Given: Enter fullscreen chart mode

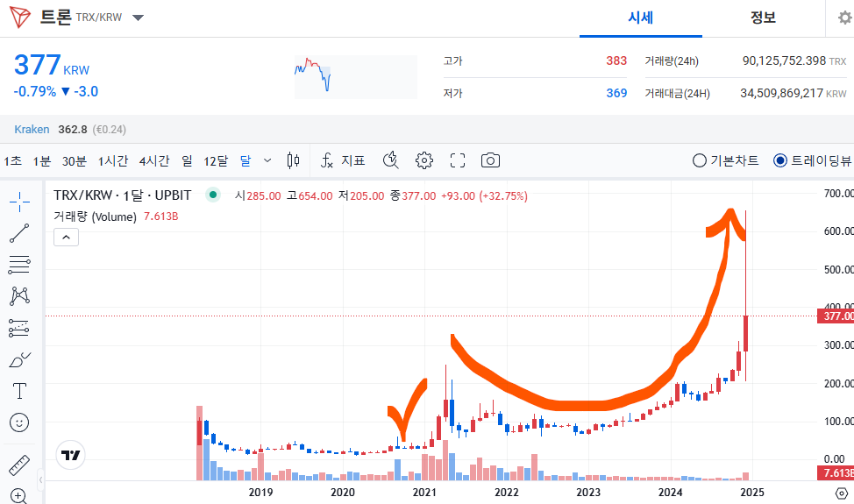Looking at the screenshot, I should click(x=458, y=160).
